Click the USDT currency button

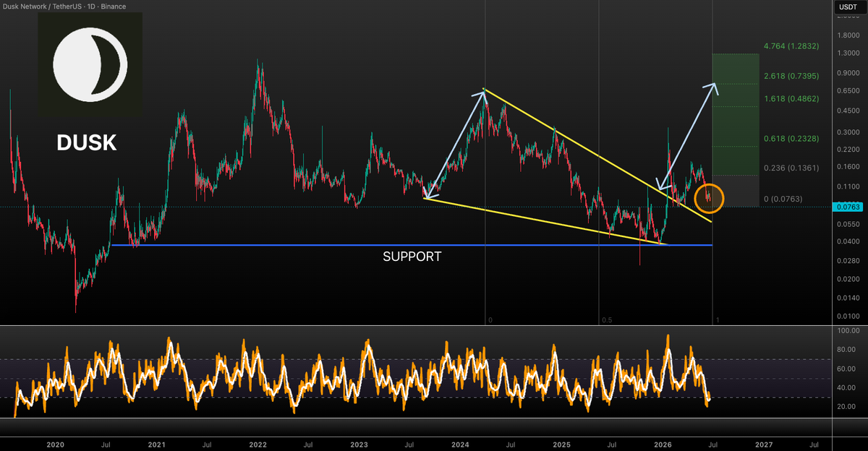coord(847,7)
